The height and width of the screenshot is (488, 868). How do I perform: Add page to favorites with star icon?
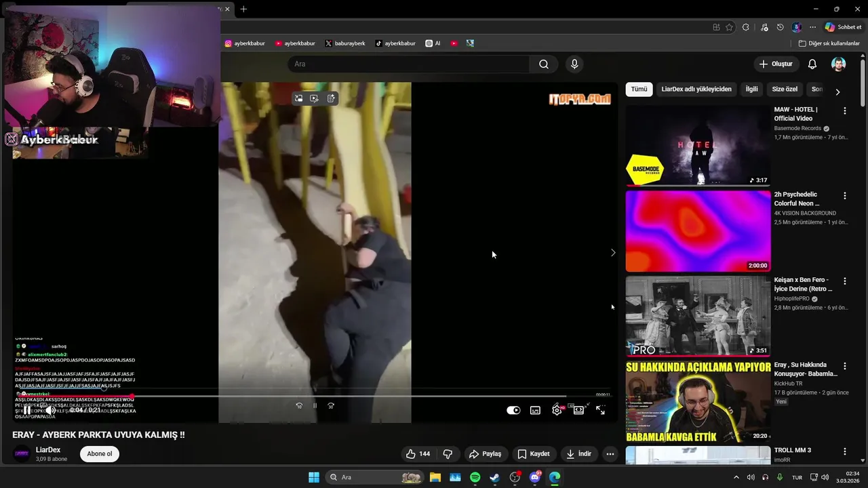pos(730,27)
